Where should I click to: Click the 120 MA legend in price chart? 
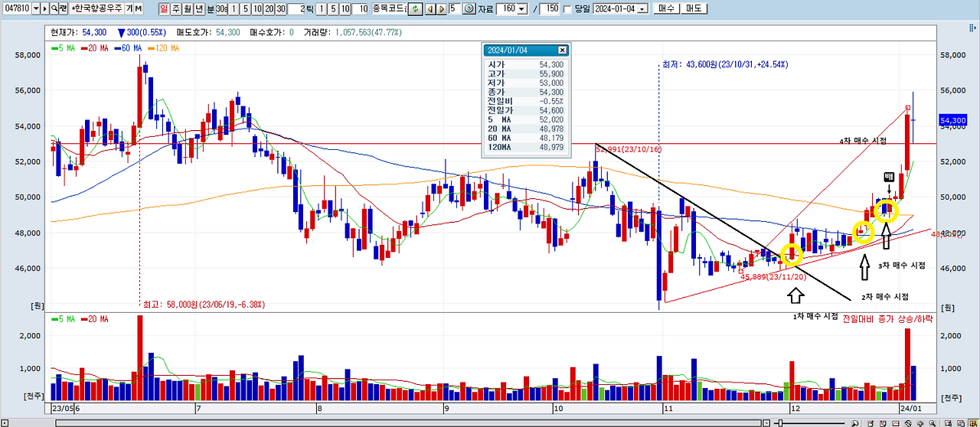click(163, 48)
